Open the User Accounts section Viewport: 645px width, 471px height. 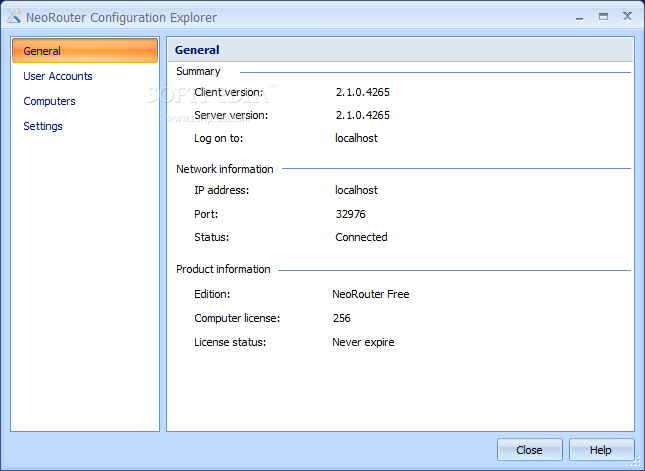[58, 76]
